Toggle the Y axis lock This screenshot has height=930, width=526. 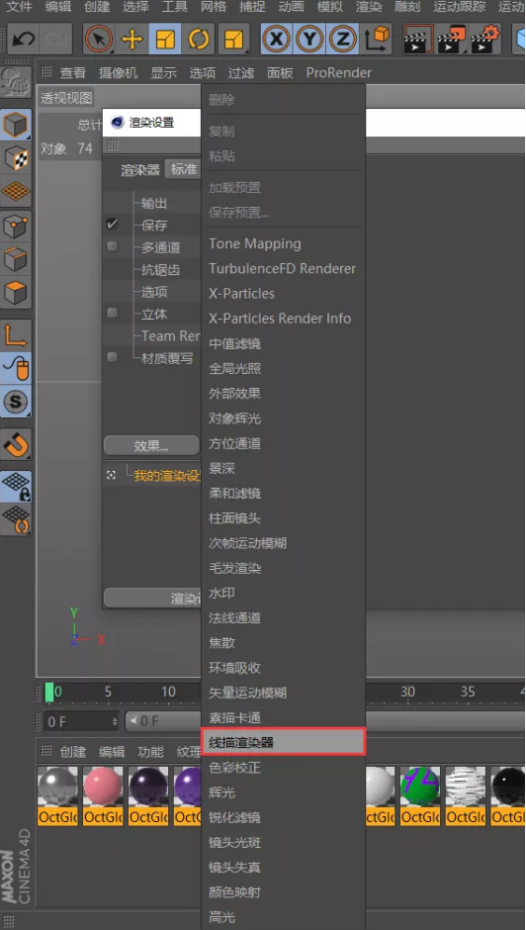point(309,39)
